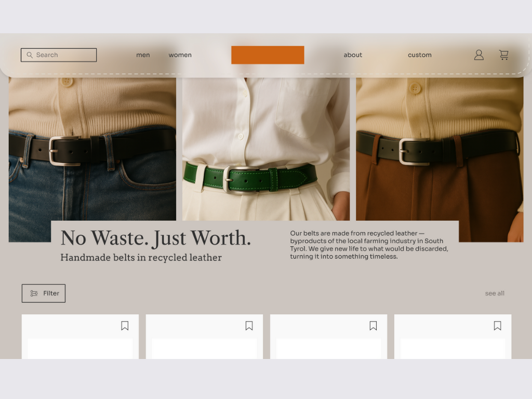The width and height of the screenshot is (532, 399).
Task: Click the orange logo block in header
Action: (x=268, y=55)
